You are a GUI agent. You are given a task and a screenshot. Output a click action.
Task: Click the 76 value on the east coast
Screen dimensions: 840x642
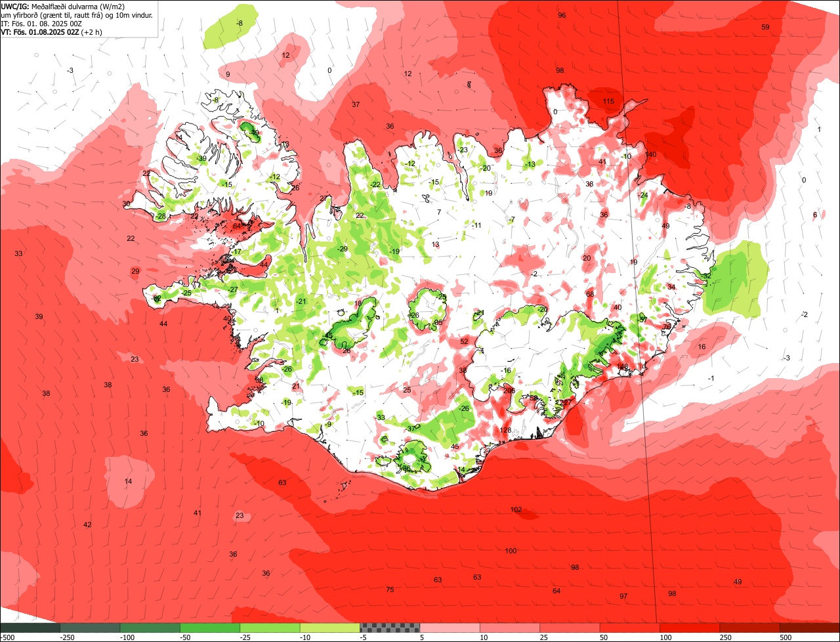[667, 327]
